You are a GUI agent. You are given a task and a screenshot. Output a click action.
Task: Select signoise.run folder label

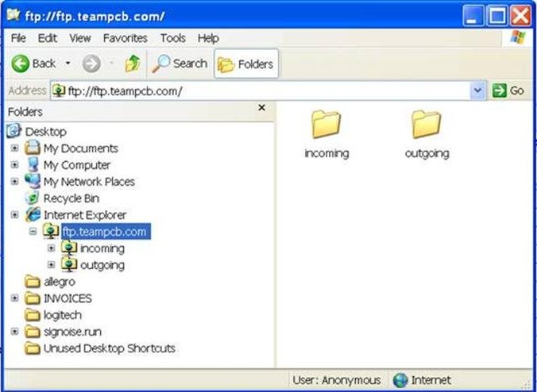pos(72,332)
